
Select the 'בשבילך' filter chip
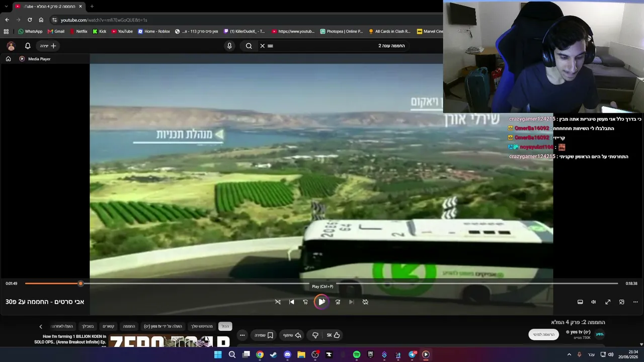[x=88, y=326]
